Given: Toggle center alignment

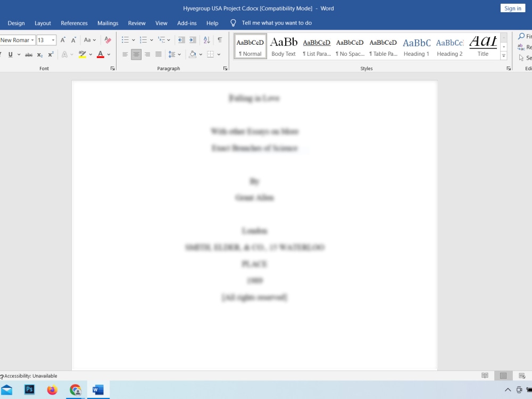Looking at the screenshot, I should 136,54.
